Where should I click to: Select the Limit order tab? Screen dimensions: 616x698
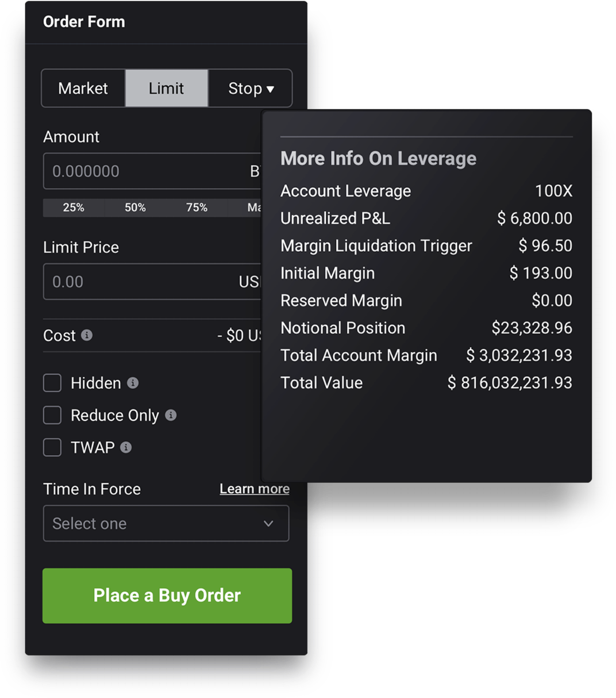point(167,89)
